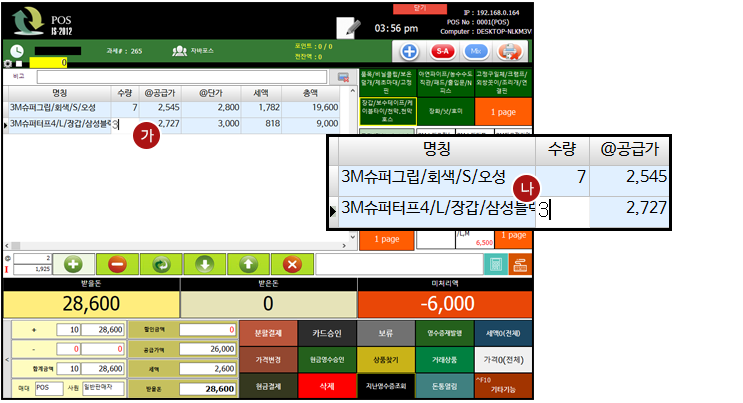Click the blue plus circle icon in top toolbar
The width and height of the screenshot is (743, 403).
coord(409,51)
